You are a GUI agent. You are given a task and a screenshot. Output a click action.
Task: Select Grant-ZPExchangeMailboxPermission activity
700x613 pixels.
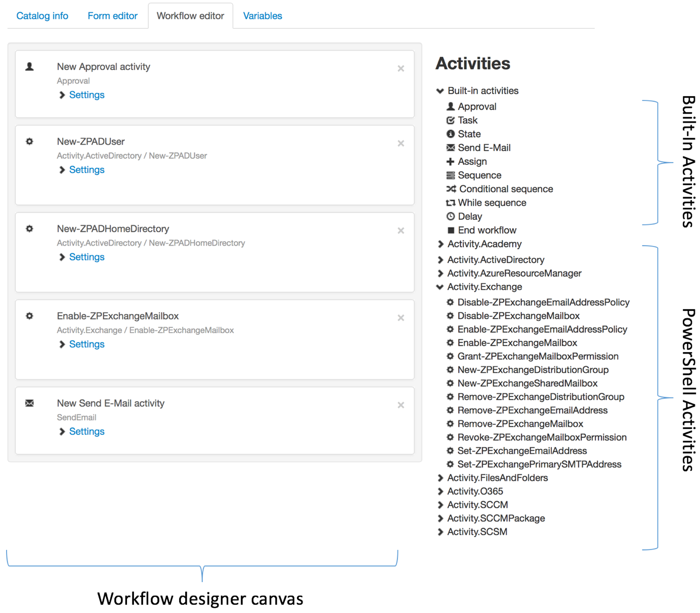[x=538, y=357]
